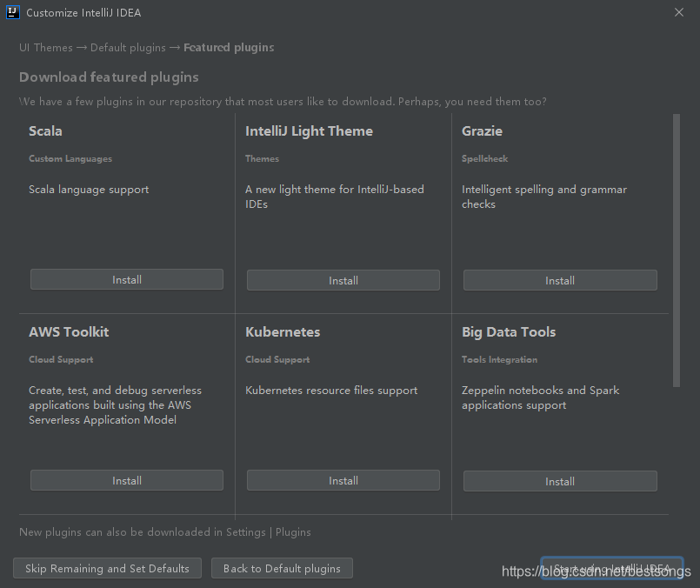
Task: Select the Big Data Tools title
Action: pyautogui.click(x=509, y=331)
